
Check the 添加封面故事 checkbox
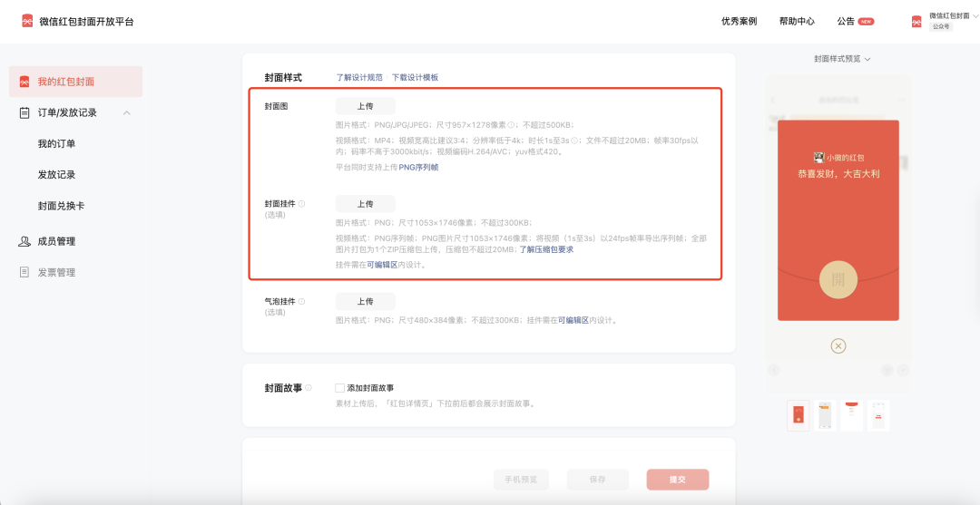pyautogui.click(x=340, y=388)
